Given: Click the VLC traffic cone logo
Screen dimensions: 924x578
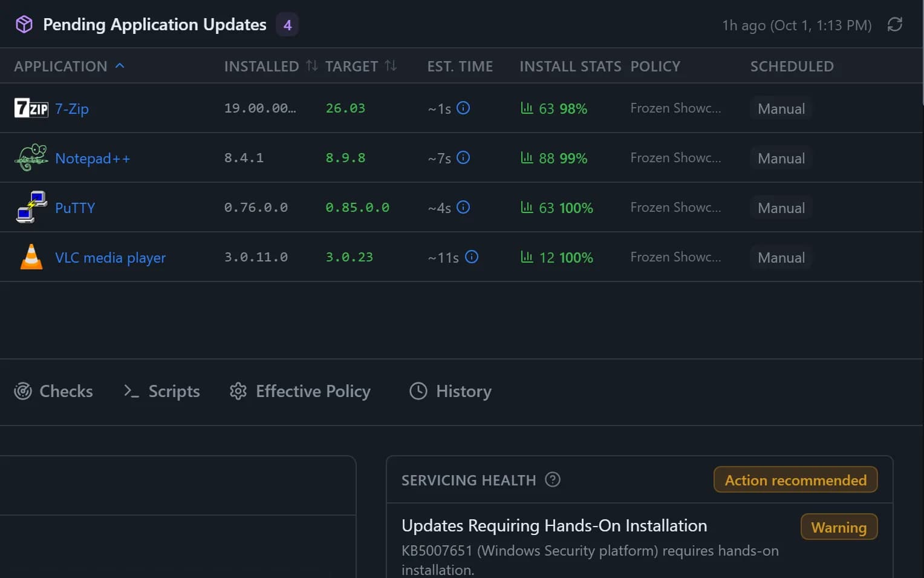Looking at the screenshot, I should pyautogui.click(x=31, y=257).
